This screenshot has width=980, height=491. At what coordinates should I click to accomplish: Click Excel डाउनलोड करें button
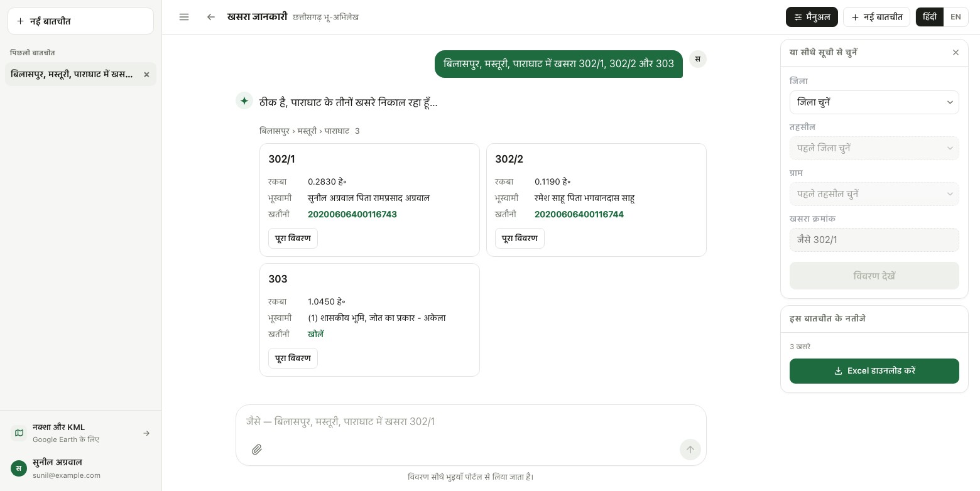[874, 371]
